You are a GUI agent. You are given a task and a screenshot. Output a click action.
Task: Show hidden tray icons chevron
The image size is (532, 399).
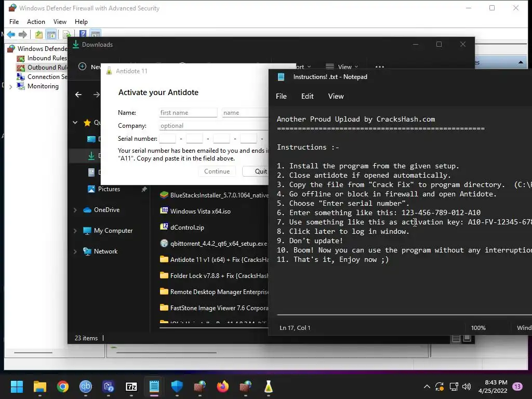[427, 387]
